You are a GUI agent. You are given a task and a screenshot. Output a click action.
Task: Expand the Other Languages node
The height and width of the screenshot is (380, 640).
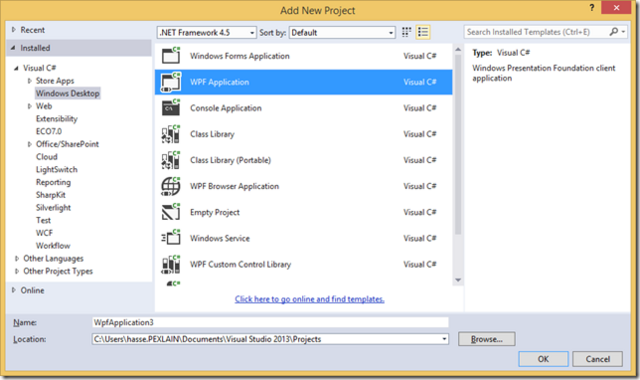pyautogui.click(x=17, y=258)
